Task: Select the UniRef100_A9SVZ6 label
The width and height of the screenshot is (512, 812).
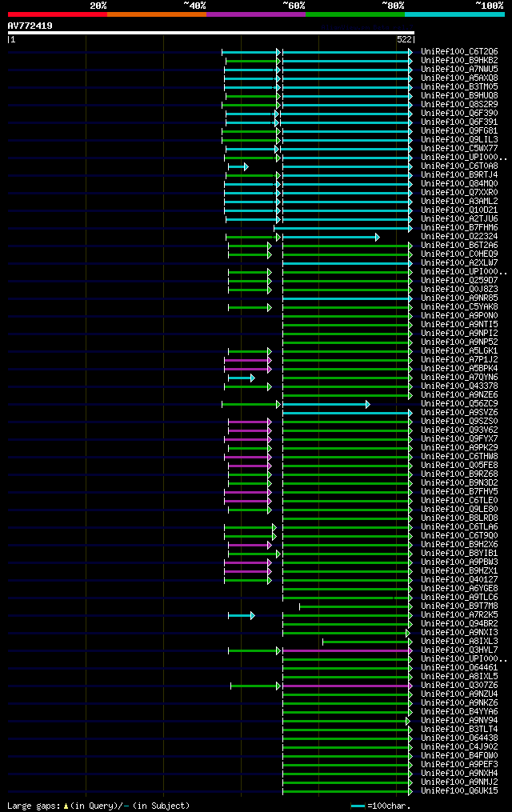Action: click(x=459, y=413)
